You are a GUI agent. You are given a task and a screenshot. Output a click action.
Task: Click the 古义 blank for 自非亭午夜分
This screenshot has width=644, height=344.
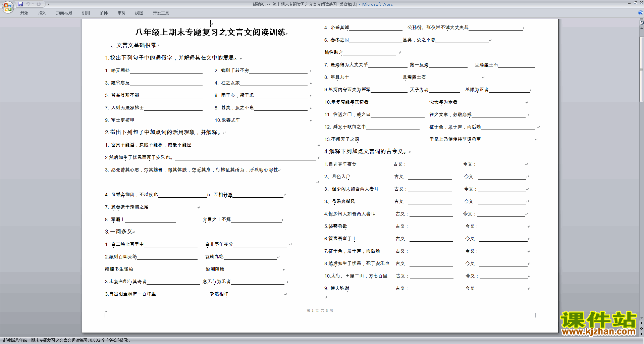(429, 164)
